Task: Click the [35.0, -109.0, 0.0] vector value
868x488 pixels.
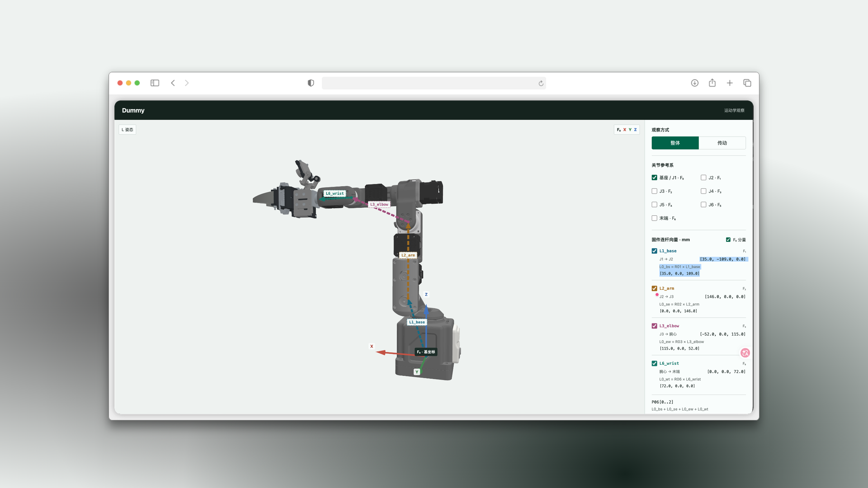Action: pos(722,259)
